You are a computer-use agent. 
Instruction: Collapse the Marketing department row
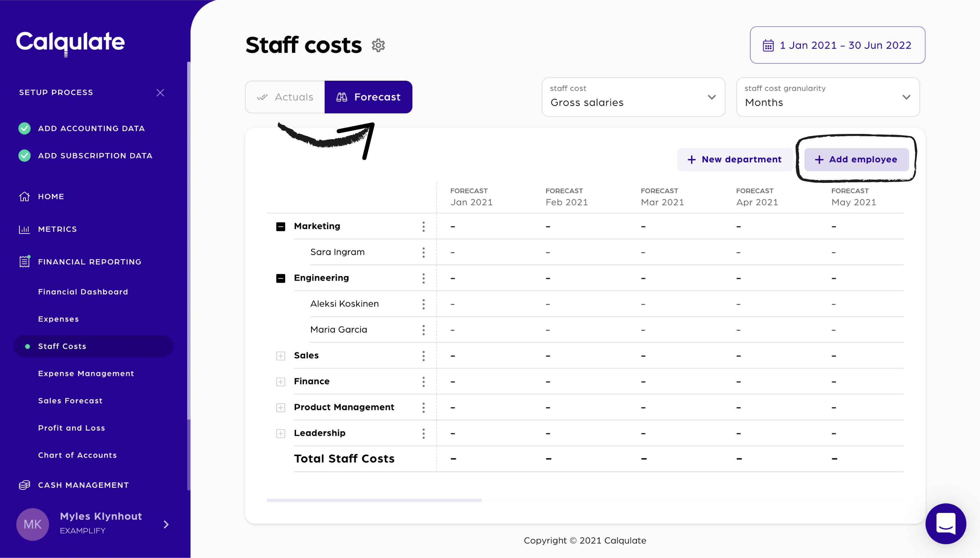(x=280, y=226)
